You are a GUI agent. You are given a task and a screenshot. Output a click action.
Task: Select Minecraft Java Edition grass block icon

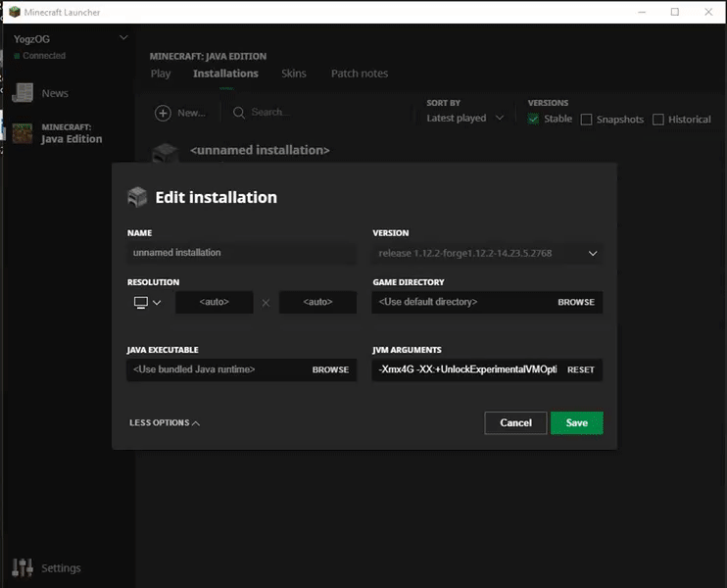coord(23,133)
